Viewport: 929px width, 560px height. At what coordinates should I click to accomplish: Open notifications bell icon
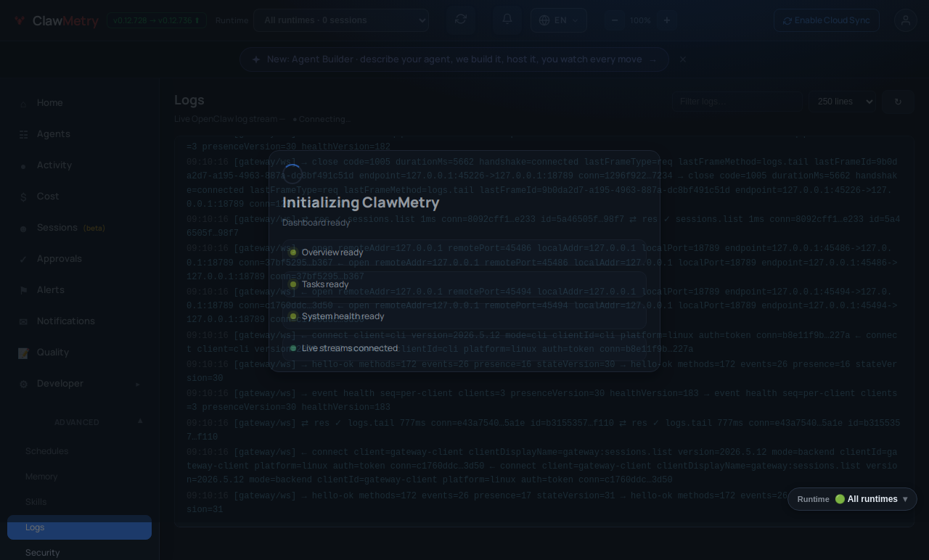click(507, 20)
